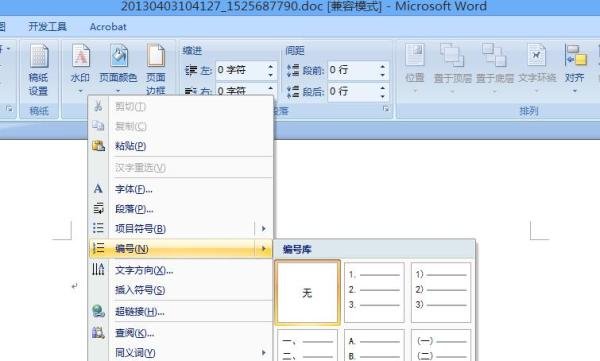
Task: Select the 1) 2) 3) numbering format
Action: tap(441, 292)
